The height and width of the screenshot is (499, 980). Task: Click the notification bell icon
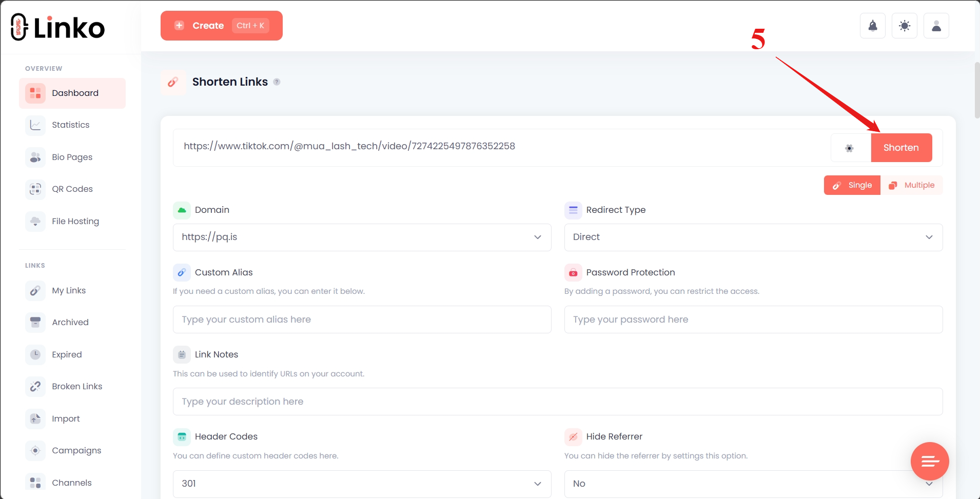point(872,26)
